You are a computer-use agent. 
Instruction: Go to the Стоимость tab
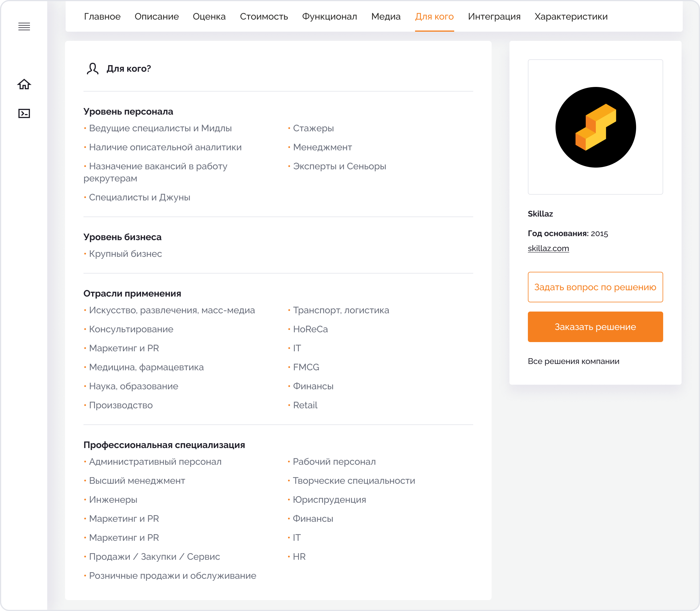click(x=264, y=16)
